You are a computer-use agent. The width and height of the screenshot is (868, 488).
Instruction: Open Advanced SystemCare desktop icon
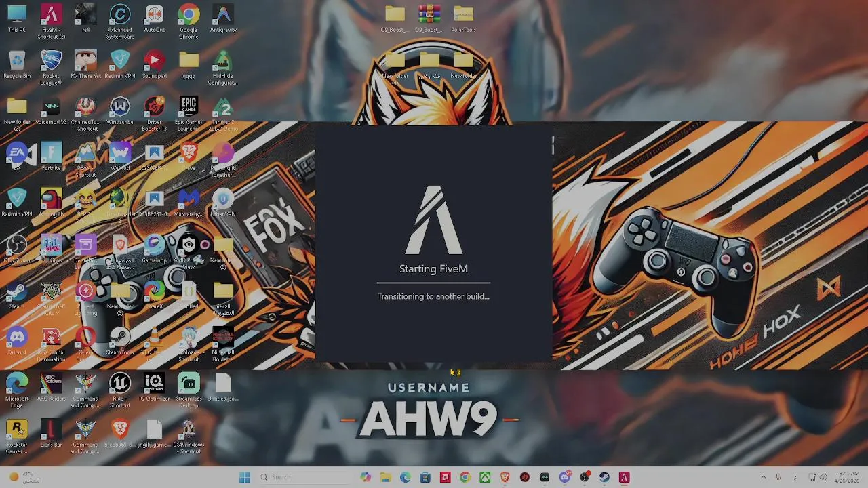[x=120, y=22]
